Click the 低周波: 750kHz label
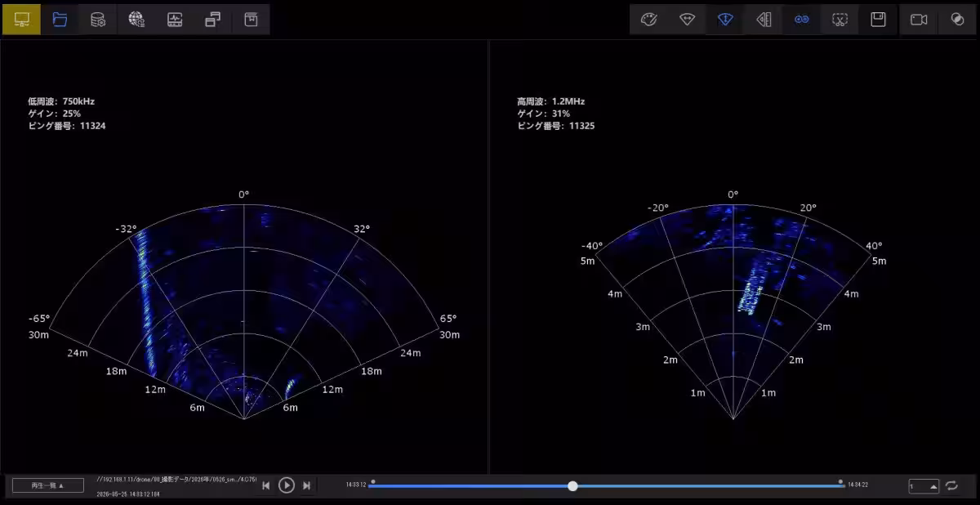Image resolution: width=980 pixels, height=505 pixels. click(x=61, y=101)
